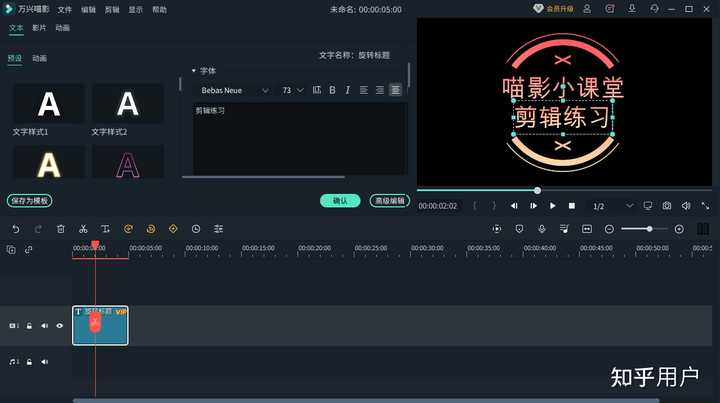Click the text spacing icon beside bold
The width and height of the screenshot is (720, 403).
click(x=317, y=90)
